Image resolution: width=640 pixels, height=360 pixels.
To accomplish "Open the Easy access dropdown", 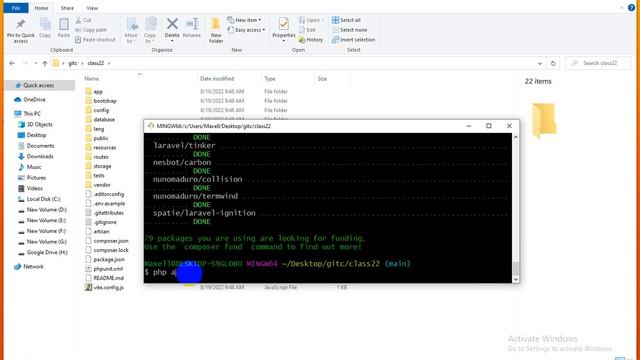I will coord(246,30).
